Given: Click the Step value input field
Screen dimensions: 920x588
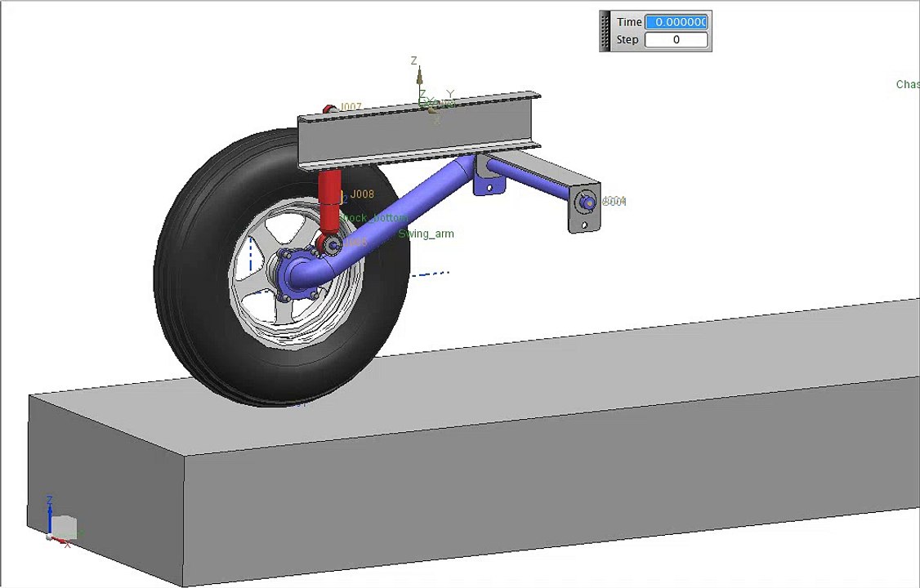Looking at the screenshot, I should [x=676, y=40].
